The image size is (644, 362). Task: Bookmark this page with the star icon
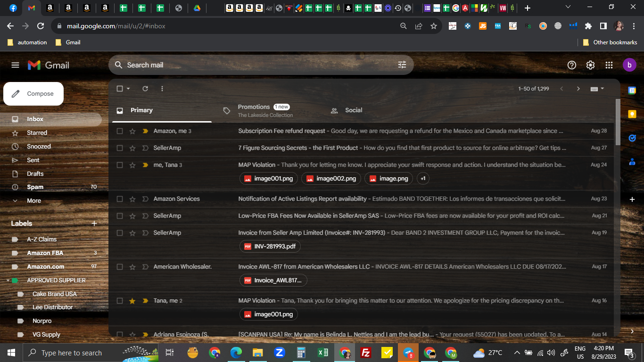click(x=434, y=26)
